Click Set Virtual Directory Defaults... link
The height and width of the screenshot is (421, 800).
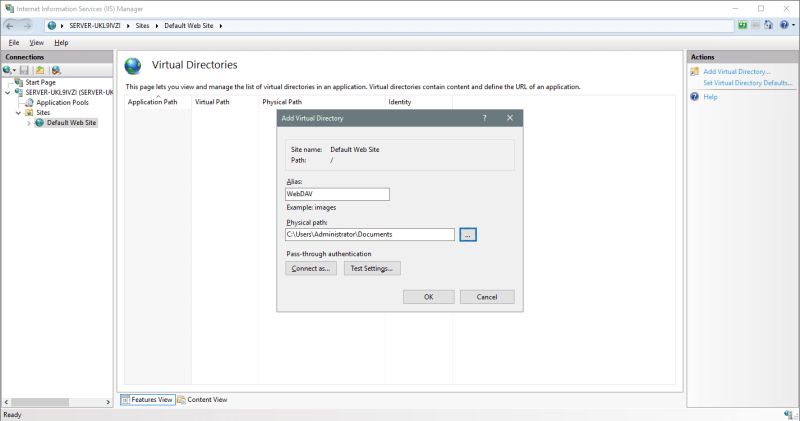(x=747, y=83)
